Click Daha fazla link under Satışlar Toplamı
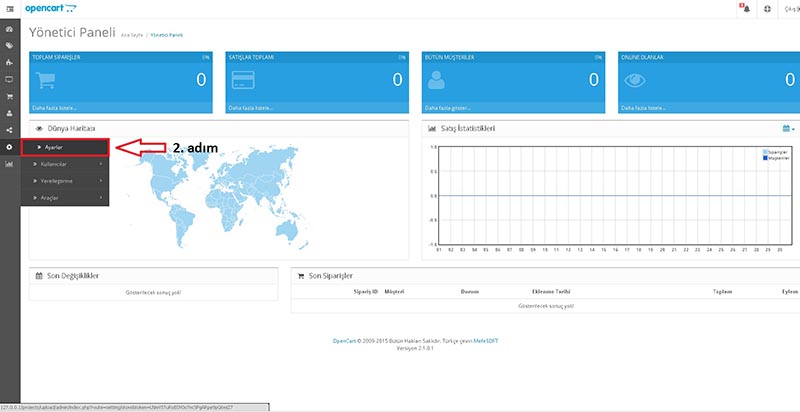 pos(251,108)
